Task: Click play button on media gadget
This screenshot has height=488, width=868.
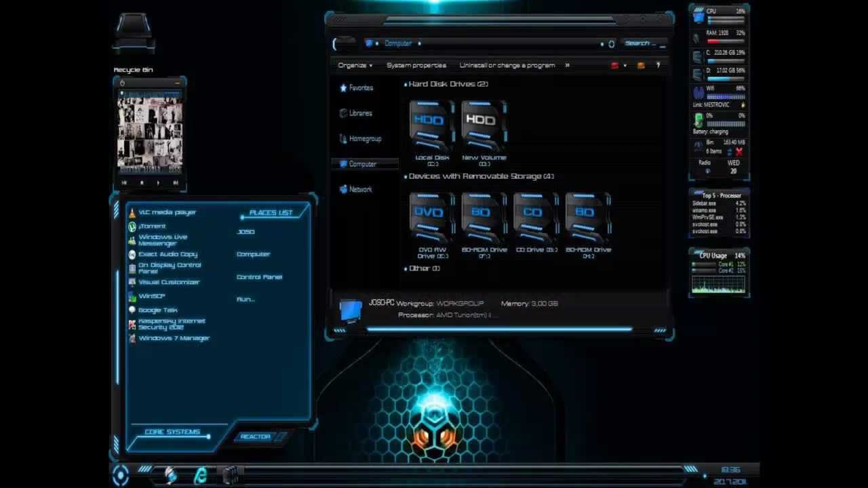Action: click(158, 182)
